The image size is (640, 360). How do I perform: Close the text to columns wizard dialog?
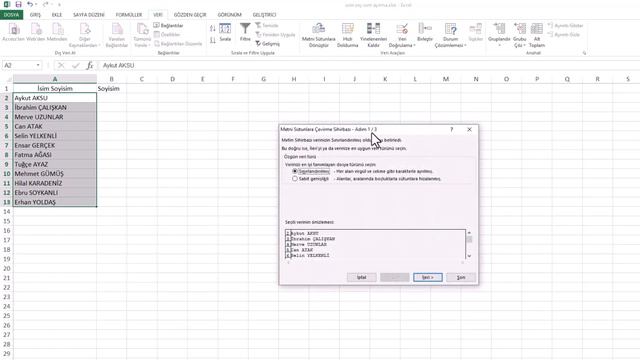469,129
